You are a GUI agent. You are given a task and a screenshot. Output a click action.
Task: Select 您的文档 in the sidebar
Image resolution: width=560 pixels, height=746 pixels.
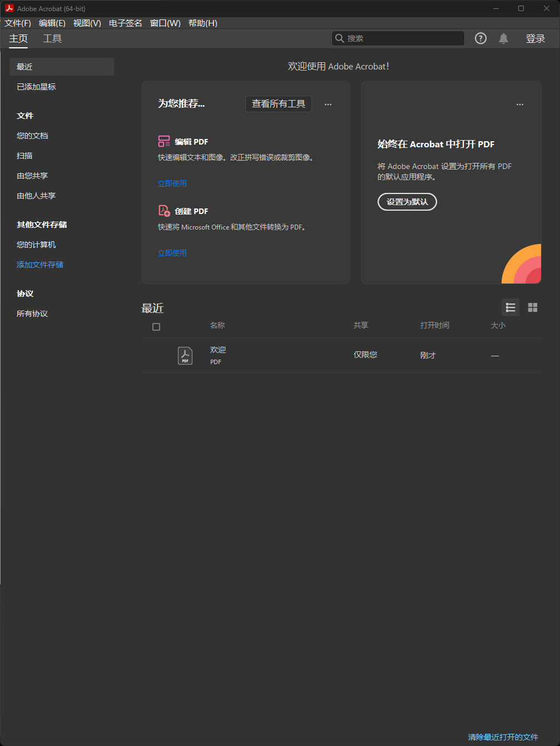(x=32, y=136)
